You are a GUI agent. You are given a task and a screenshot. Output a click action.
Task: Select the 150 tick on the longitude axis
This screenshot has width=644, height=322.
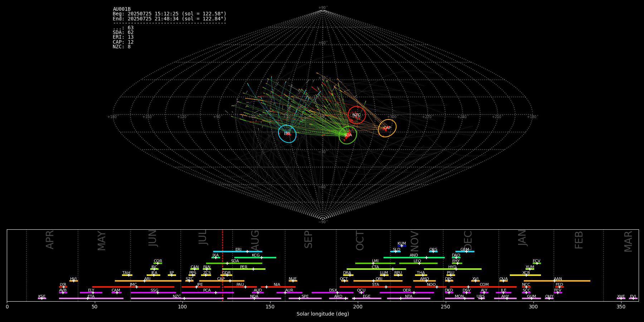270,307
